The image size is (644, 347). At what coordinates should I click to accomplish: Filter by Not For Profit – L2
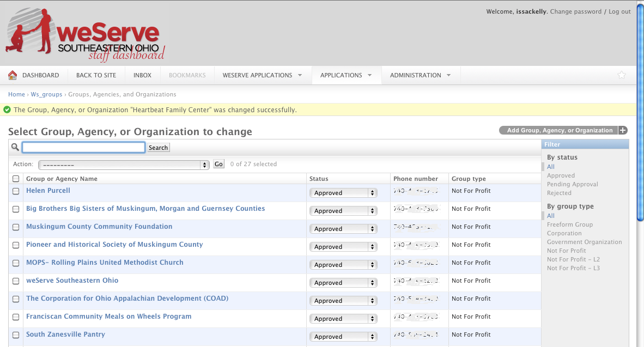tap(573, 259)
